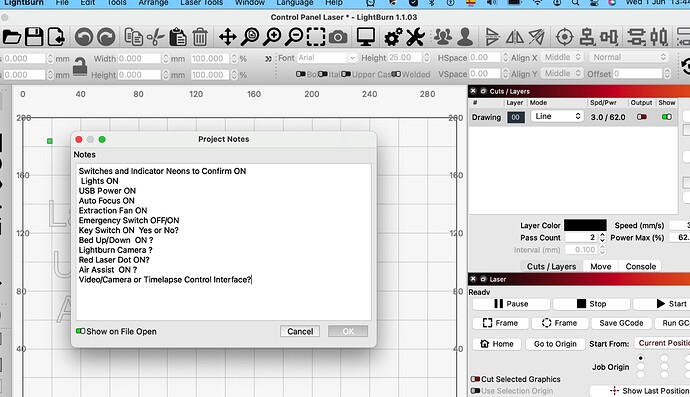Image resolution: width=690 pixels, height=397 pixels.
Task: Open the Arrange menu
Action: tap(153, 3)
